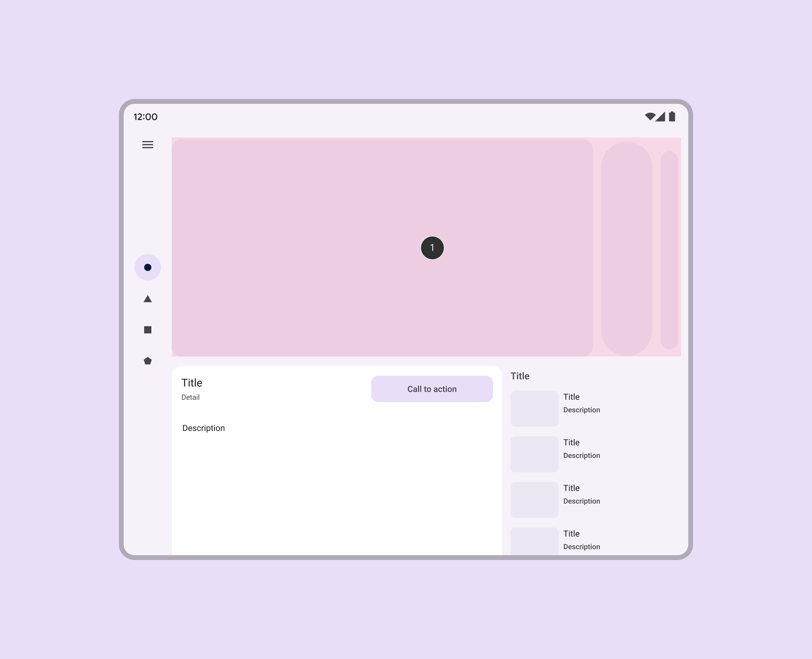Select the circle/dot navigation icon
Screen dimensions: 812x659
point(147,267)
